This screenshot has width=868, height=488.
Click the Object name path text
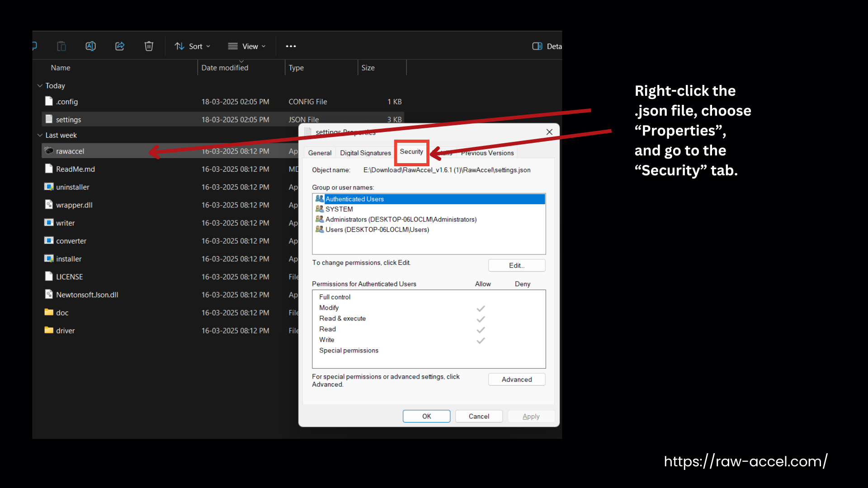click(x=447, y=170)
